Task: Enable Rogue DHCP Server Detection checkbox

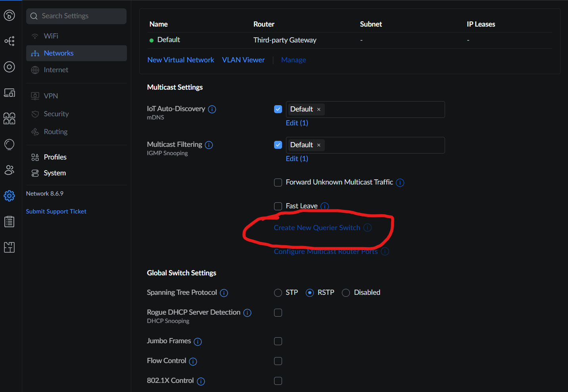Action: pos(278,313)
